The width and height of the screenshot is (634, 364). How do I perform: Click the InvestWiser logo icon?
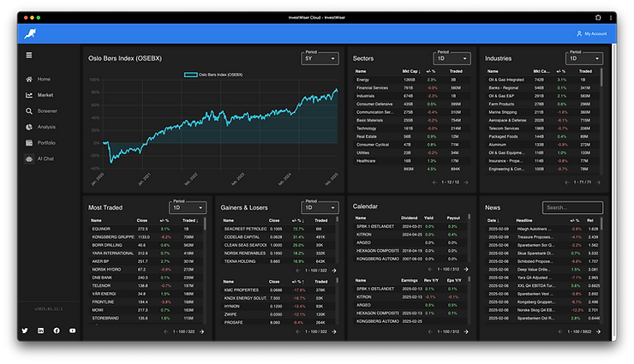(30, 33)
